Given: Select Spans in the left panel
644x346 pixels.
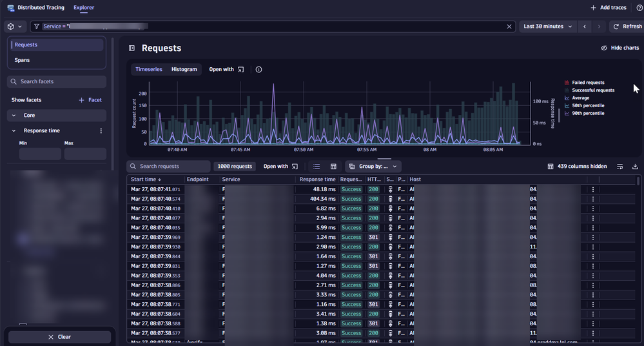Looking at the screenshot, I should click(x=23, y=60).
